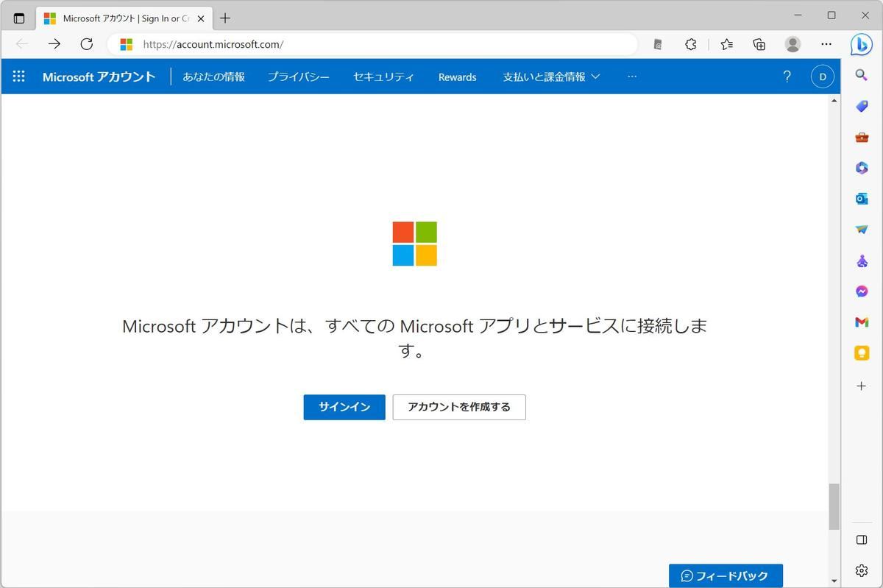Open the Edge settings and more menu
883x588 pixels.
click(x=826, y=44)
